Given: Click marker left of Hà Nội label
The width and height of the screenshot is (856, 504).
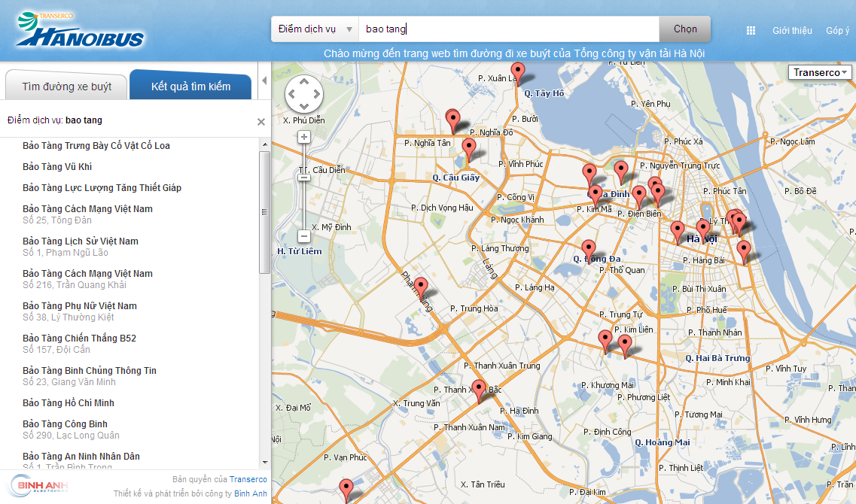Looking at the screenshot, I should pyautogui.click(x=678, y=232).
